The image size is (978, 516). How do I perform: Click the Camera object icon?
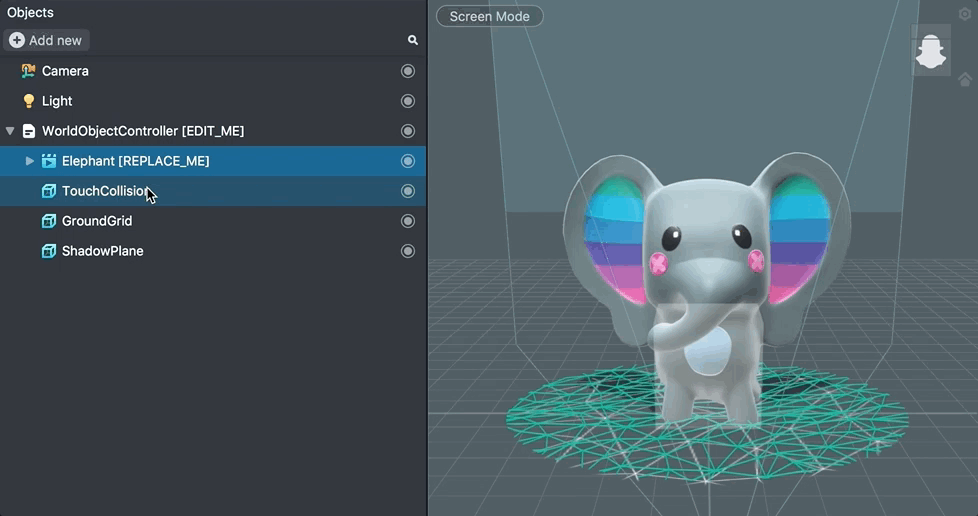28,71
